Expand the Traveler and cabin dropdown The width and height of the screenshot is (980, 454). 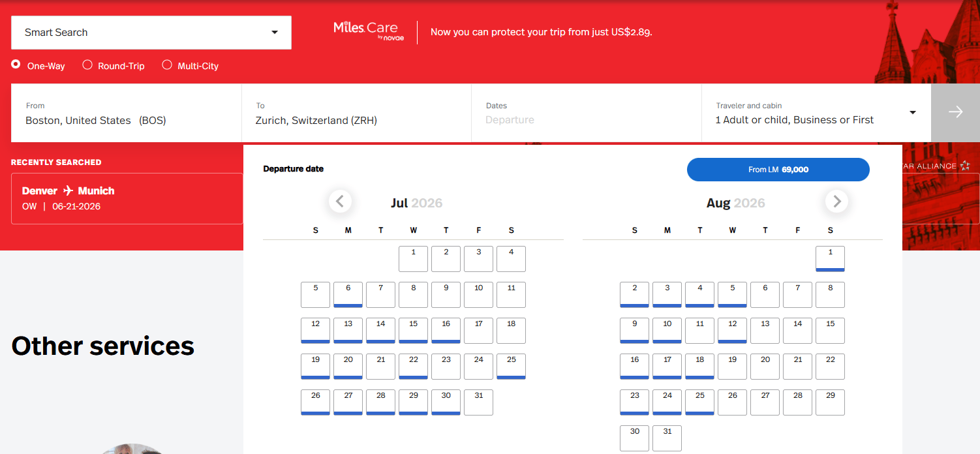click(x=816, y=113)
